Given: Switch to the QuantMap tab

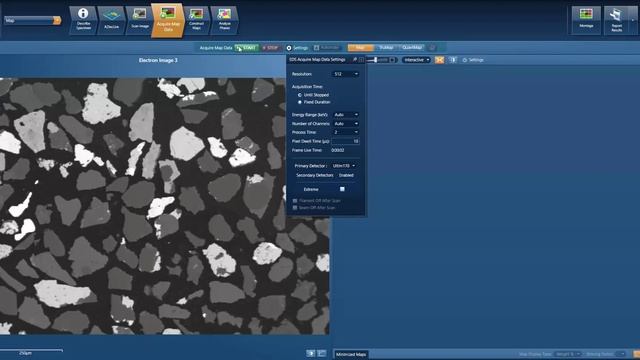Looking at the screenshot, I should [x=412, y=48].
